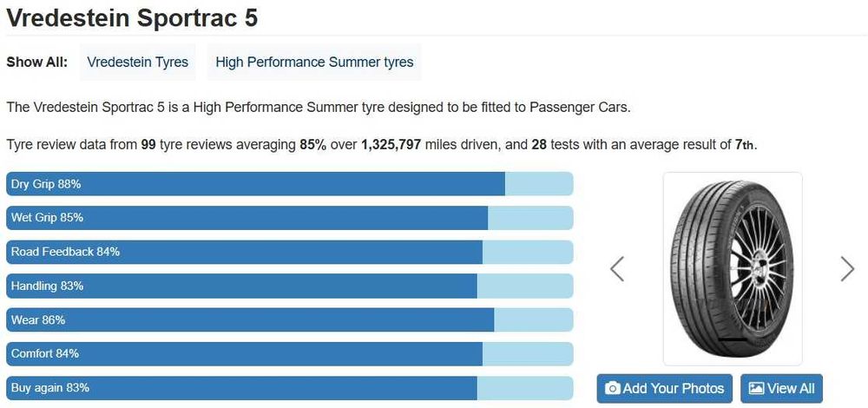
Task: Advance to the next tyre photo
Action: (x=847, y=269)
